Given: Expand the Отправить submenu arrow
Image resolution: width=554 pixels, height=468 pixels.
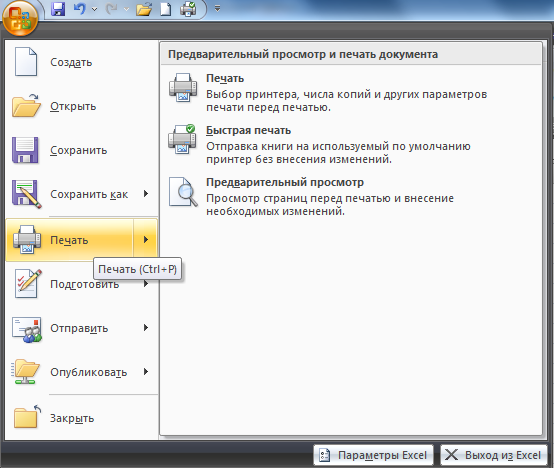Looking at the screenshot, I should pos(146,328).
